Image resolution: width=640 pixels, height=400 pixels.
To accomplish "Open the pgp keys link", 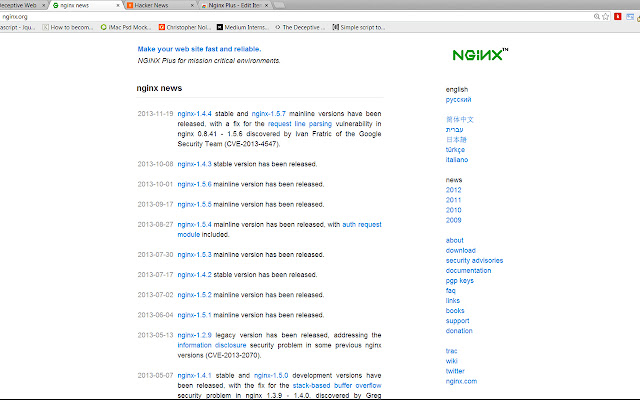I will click(x=460, y=281).
